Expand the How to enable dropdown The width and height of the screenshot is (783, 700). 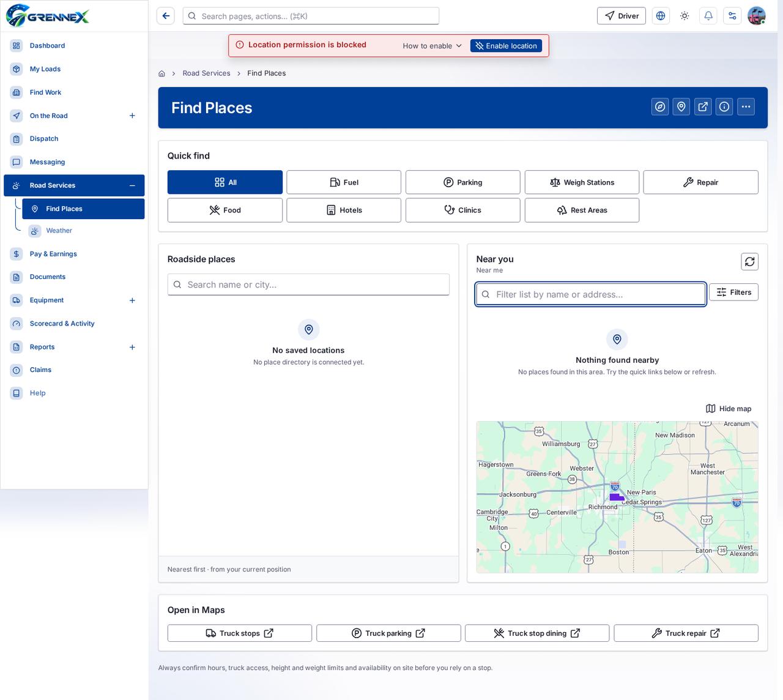432,46
